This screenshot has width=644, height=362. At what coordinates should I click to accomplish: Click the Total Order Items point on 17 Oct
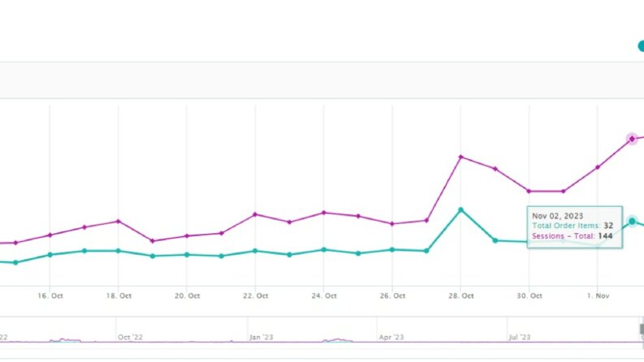[84, 251]
